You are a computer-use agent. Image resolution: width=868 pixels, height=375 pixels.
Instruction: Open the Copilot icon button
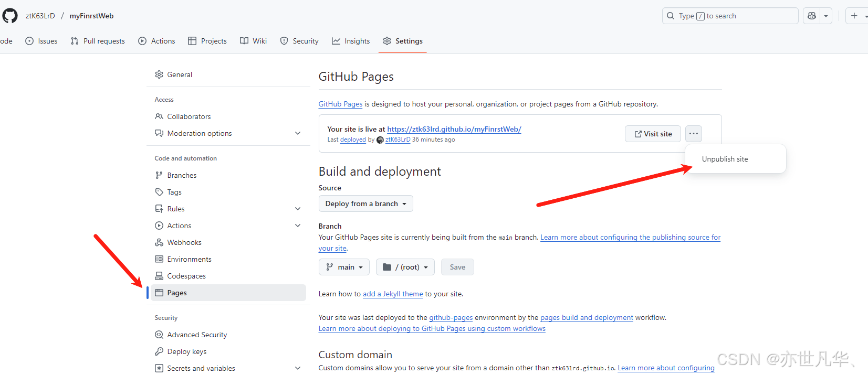click(812, 16)
